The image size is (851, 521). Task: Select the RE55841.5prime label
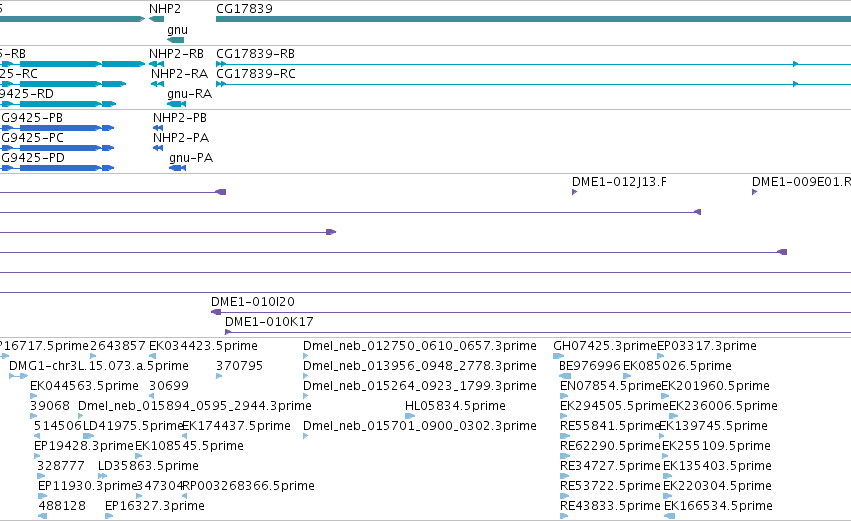(x=609, y=426)
